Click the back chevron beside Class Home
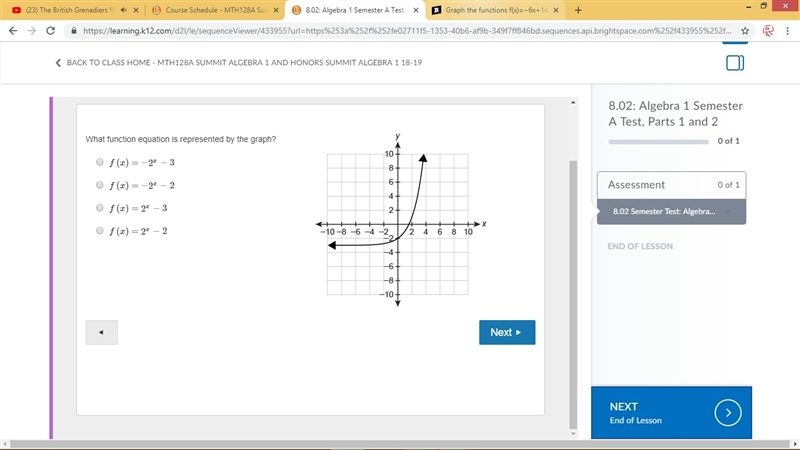800x450 pixels. [58, 63]
